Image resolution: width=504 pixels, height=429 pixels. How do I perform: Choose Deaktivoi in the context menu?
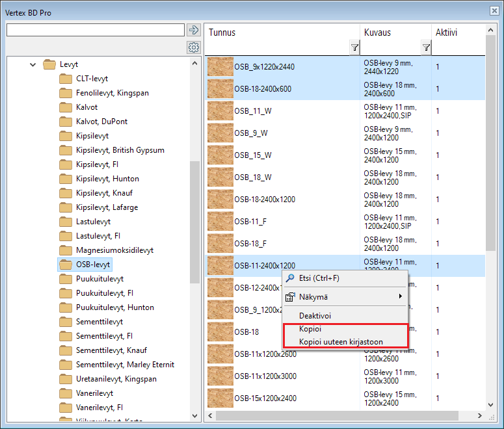pyautogui.click(x=315, y=315)
